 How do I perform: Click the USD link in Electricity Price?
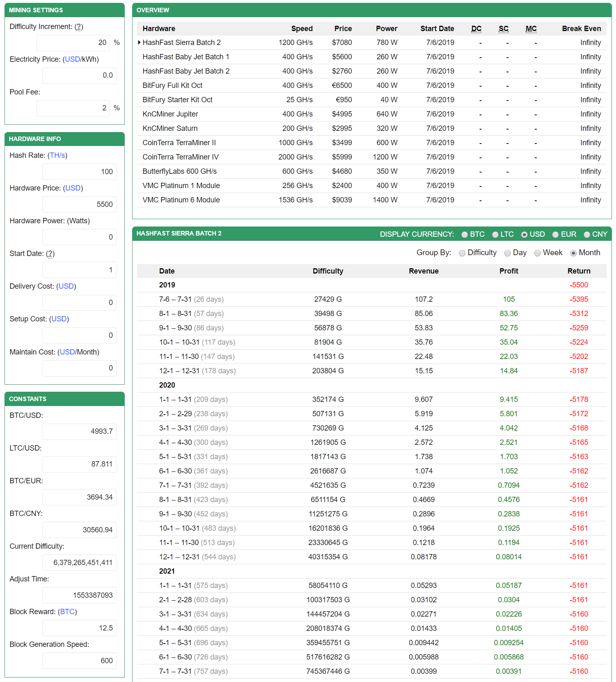click(72, 59)
